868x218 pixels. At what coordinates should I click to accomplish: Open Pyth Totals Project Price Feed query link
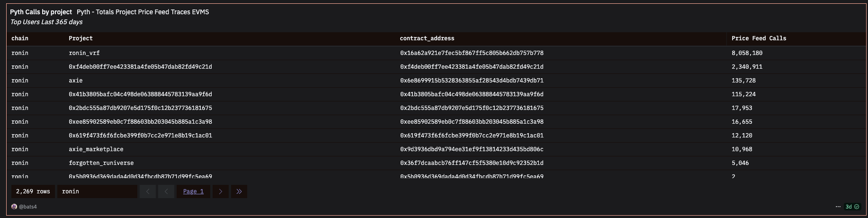pos(143,12)
